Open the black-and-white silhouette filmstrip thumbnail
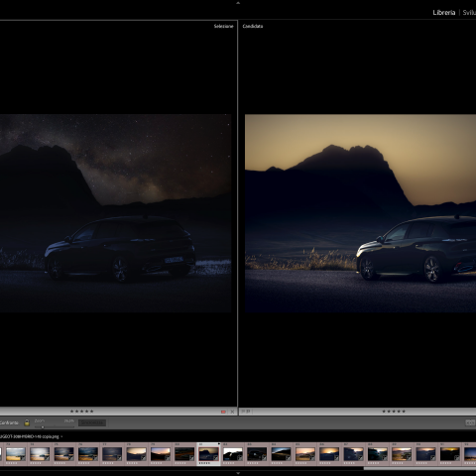The height and width of the screenshot is (476, 476). tap(233, 454)
